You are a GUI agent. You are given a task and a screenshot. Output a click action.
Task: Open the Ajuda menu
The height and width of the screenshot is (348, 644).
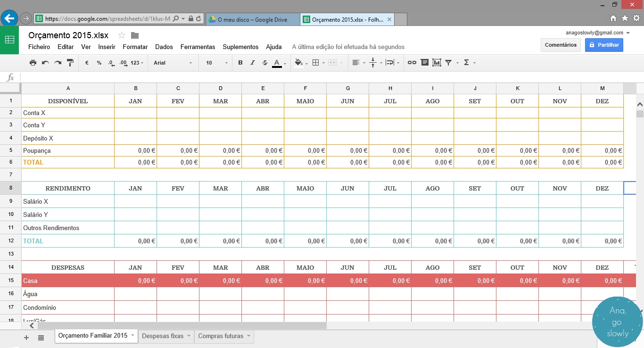274,47
